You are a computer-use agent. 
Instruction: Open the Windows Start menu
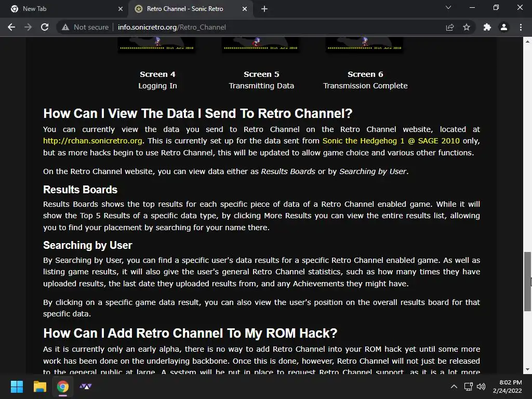pyautogui.click(x=17, y=387)
